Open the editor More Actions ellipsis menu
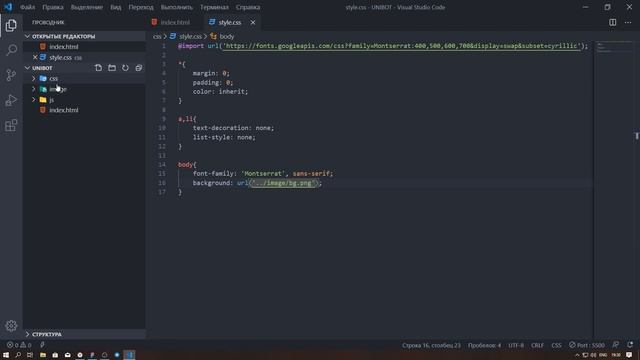The height and width of the screenshot is (360, 640). pos(628,22)
